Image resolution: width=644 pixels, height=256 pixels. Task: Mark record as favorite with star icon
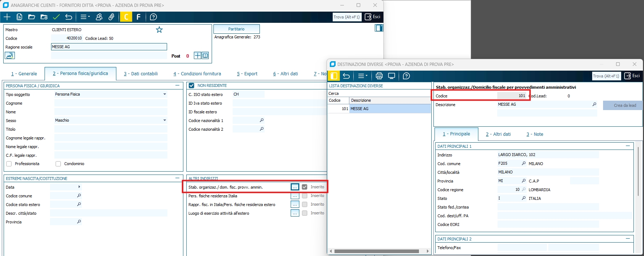159,30
